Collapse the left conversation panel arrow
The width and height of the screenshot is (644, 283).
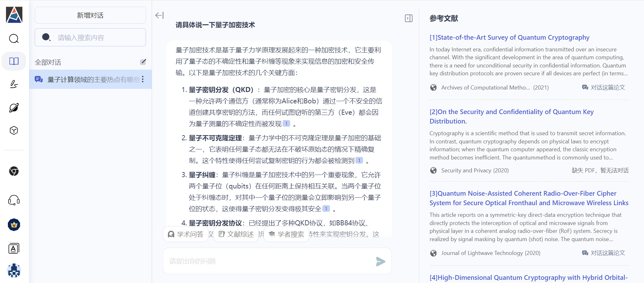(159, 15)
